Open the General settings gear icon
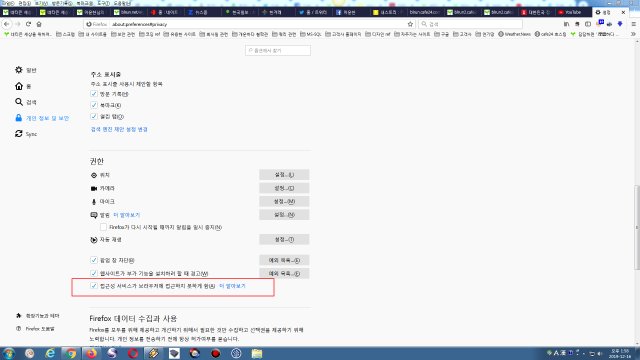The height and width of the screenshot is (360, 640). [x=19, y=70]
